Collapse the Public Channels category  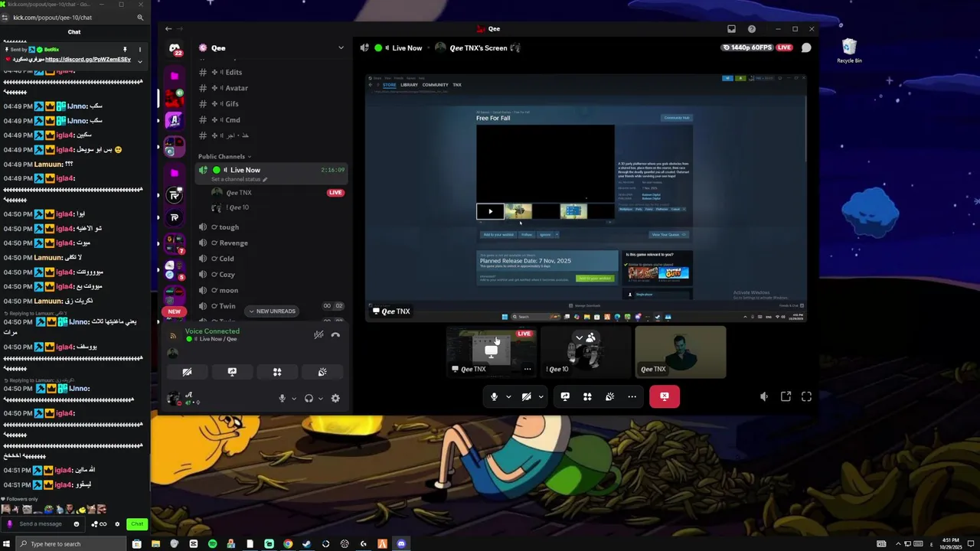[x=224, y=157]
